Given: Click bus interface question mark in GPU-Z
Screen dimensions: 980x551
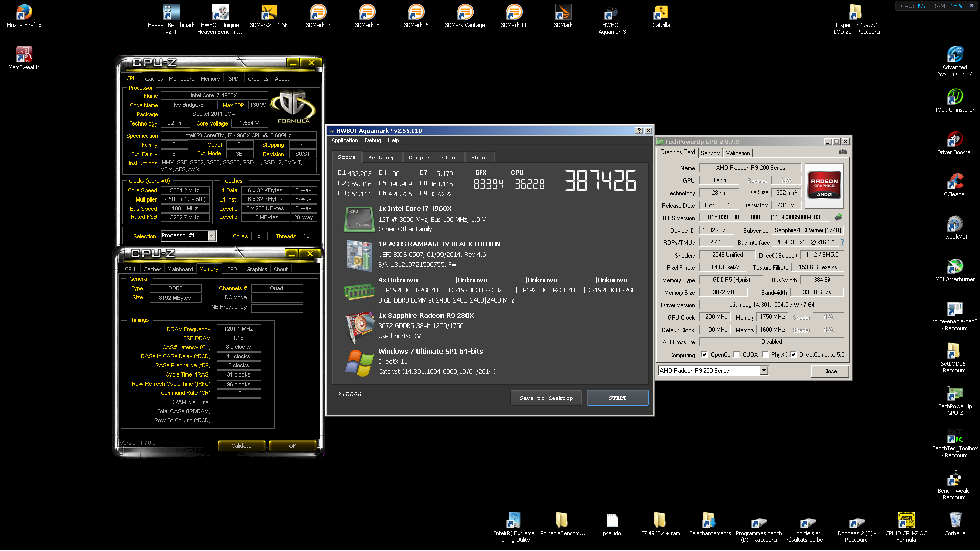Looking at the screenshot, I should (x=842, y=242).
